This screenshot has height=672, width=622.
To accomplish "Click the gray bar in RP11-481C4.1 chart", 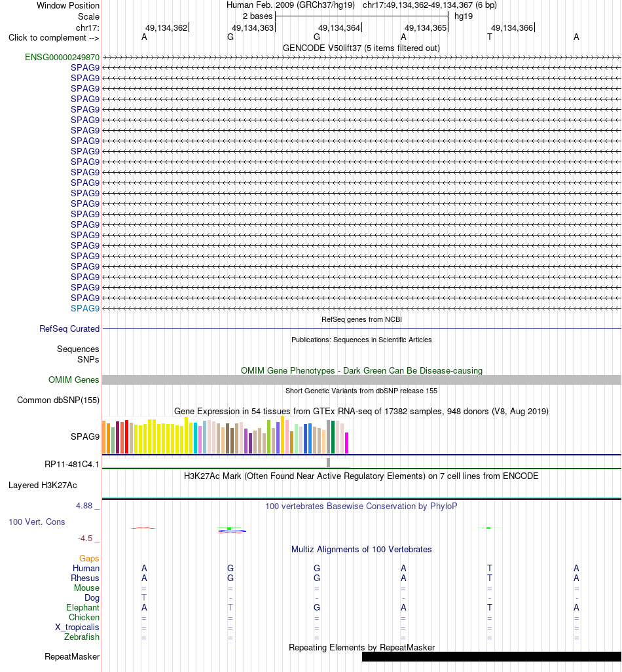I will (328, 463).
